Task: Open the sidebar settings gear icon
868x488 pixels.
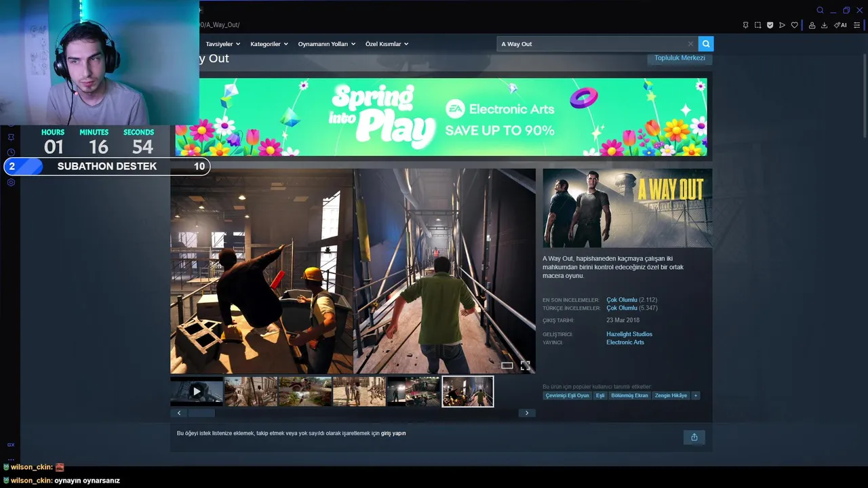Action: [11, 182]
